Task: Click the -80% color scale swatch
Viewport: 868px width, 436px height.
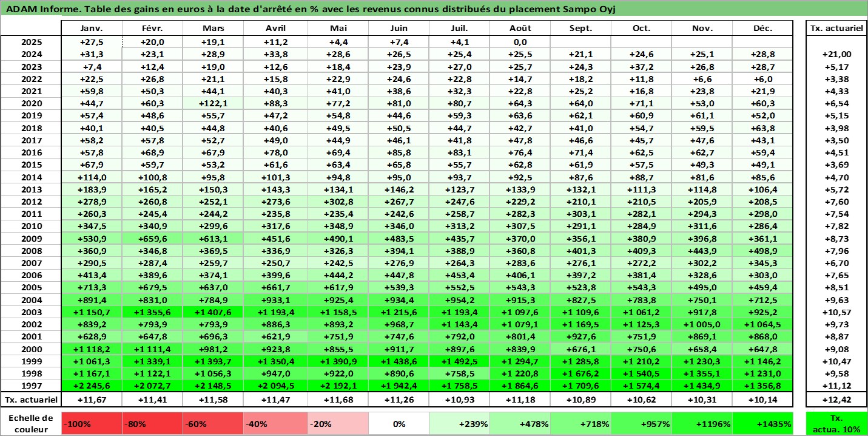Action: [x=153, y=424]
